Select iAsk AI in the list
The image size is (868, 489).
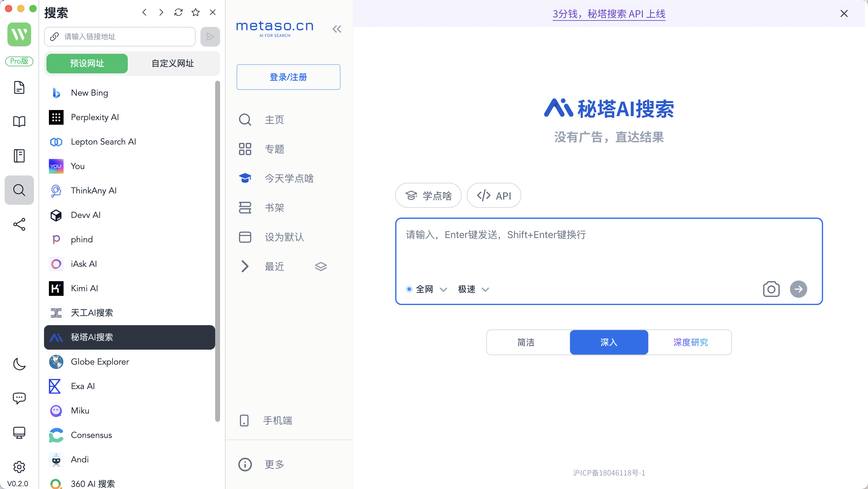pyautogui.click(x=129, y=264)
